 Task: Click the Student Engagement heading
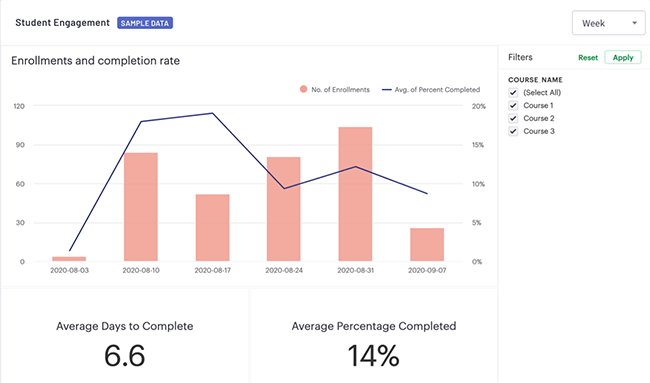click(x=63, y=23)
